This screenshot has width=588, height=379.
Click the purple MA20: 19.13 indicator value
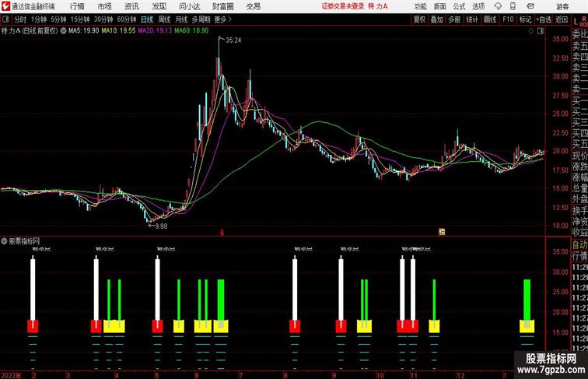pos(155,31)
